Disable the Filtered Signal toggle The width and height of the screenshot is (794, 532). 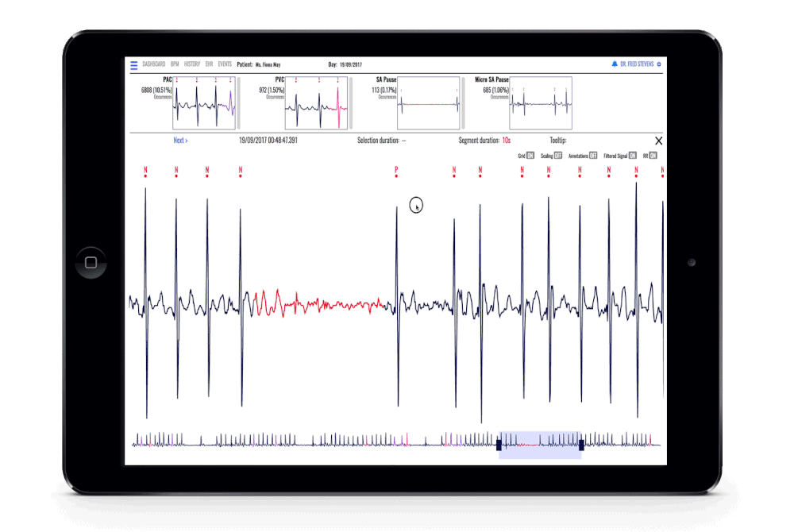632,156
